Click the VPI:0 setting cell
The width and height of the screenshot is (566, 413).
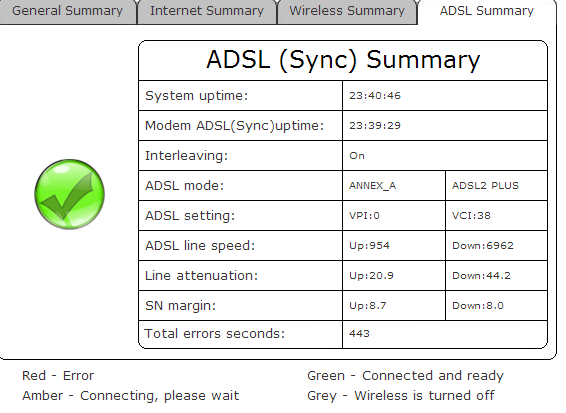point(394,216)
